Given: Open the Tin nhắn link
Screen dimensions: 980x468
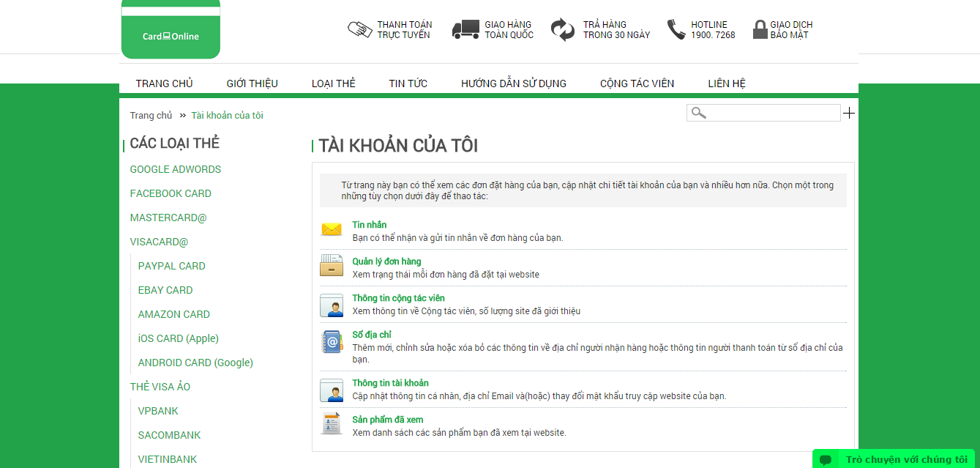Looking at the screenshot, I should coord(370,225).
